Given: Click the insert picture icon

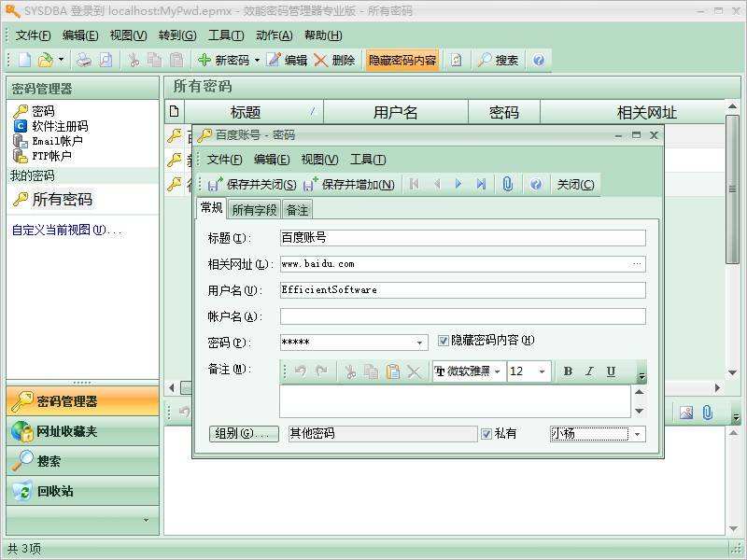Looking at the screenshot, I should tap(686, 413).
